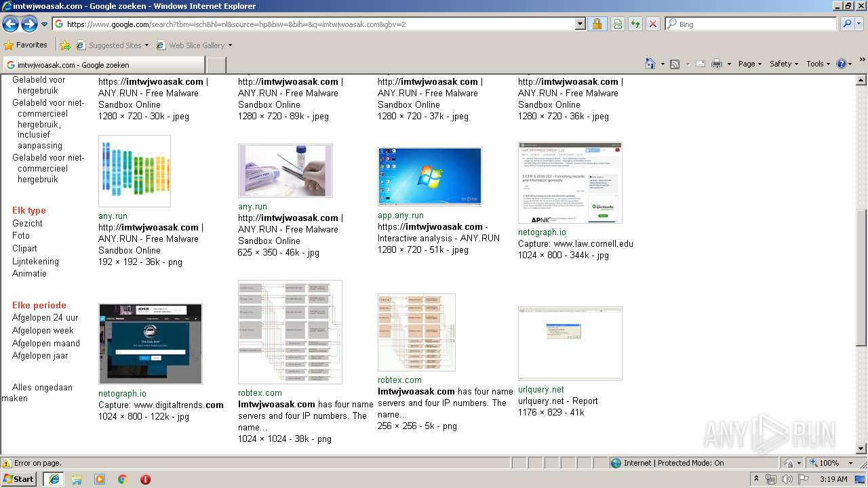The image size is (868, 488).
Task: Start search with the magnifier button
Action: point(846,24)
